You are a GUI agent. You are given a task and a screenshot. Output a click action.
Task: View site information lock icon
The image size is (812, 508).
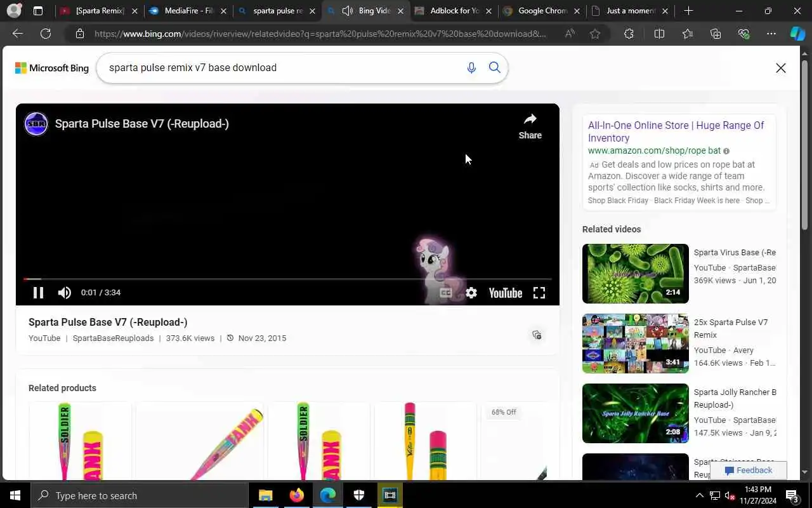click(80, 34)
